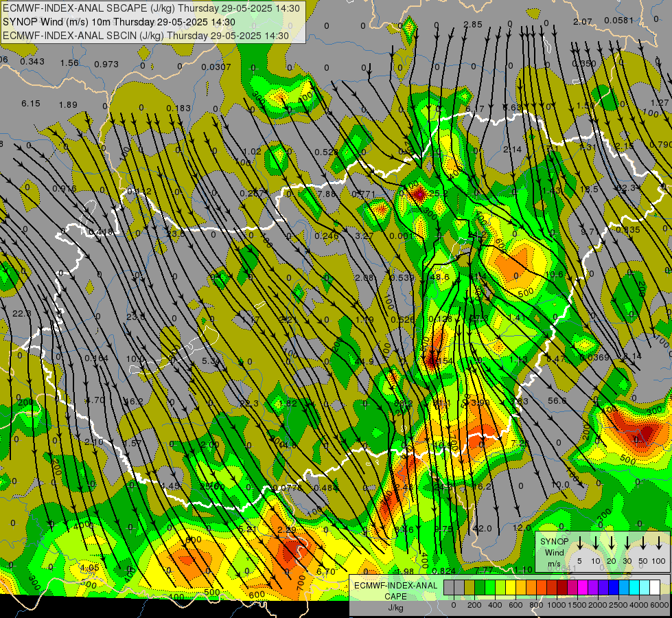Click the station value '2.14'
This screenshot has width=672, height=618.
[512, 149]
